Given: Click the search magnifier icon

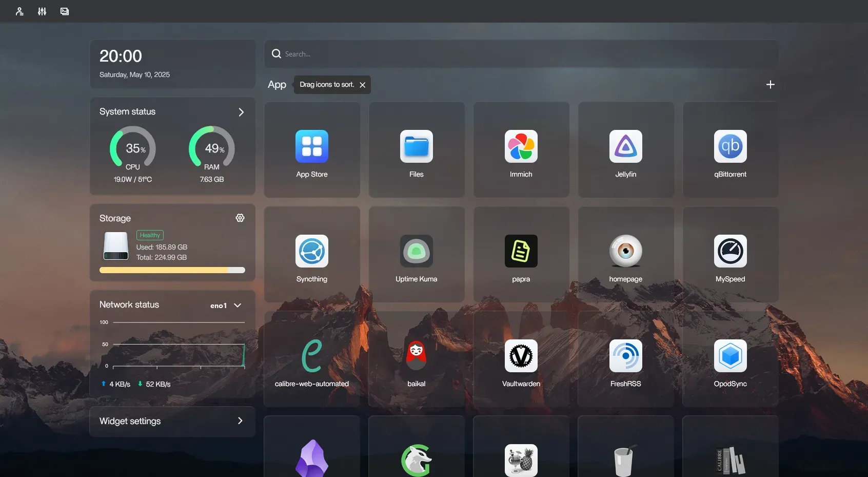Looking at the screenshot, I should 277,54.
